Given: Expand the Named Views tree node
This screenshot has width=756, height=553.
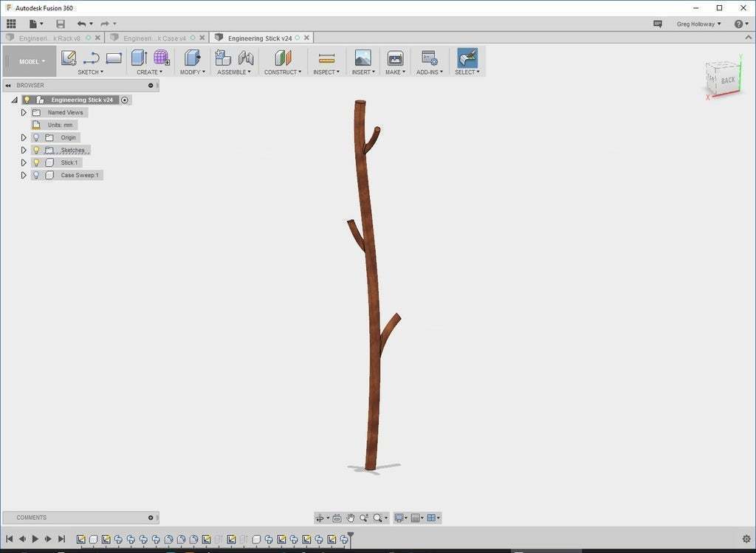Looking at the screenshot, I should 24,112.
